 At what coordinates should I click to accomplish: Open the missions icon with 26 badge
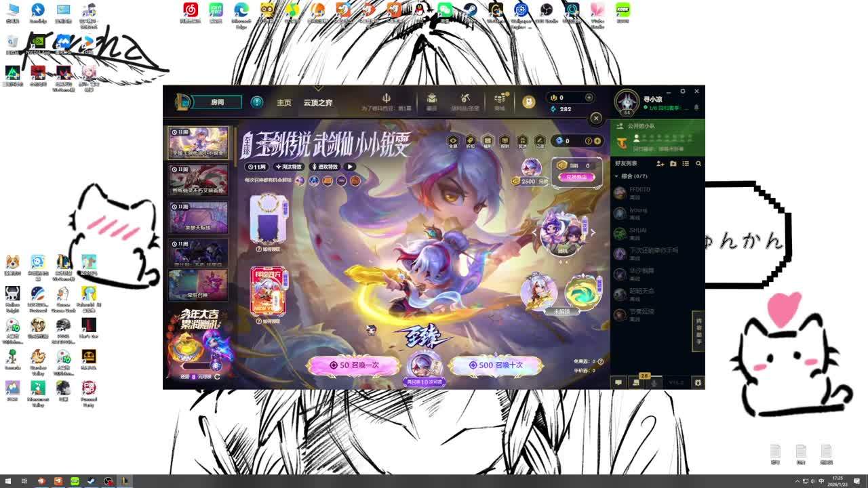tap(637, 382)
